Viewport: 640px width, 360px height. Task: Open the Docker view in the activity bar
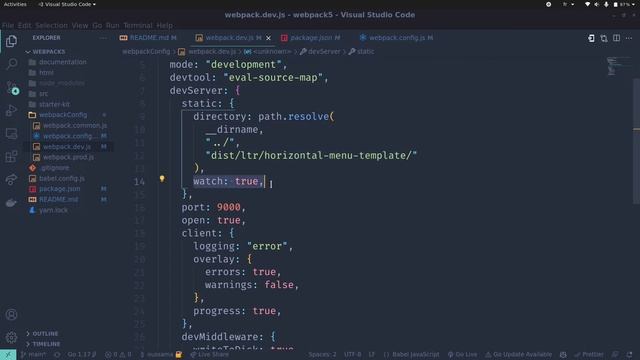(11, 202)
